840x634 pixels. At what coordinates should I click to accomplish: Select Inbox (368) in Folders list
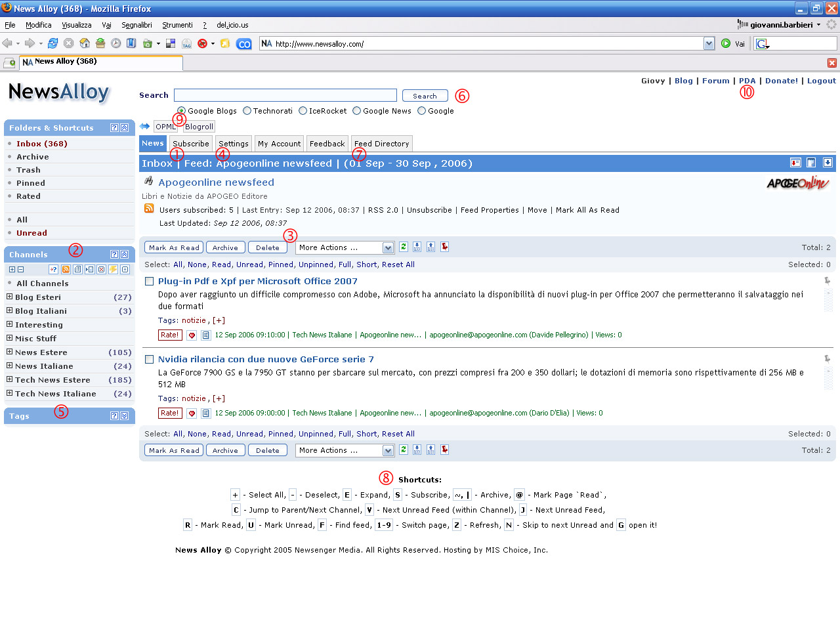coord(42,144)
